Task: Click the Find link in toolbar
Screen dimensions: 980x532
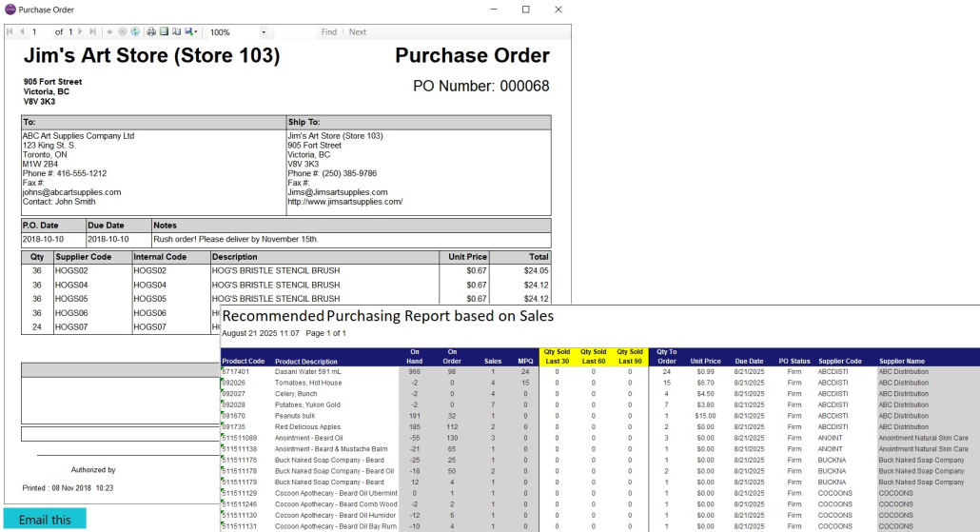Action: [329, 32]
